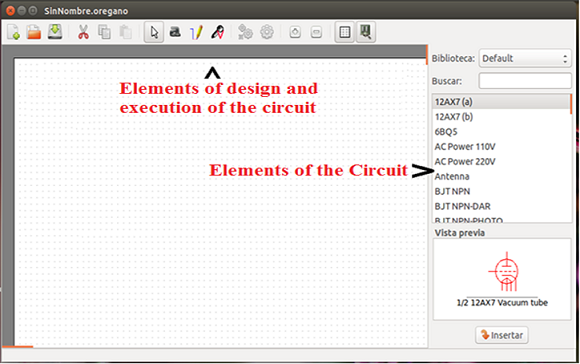Zoom in on the schematic
Image resolution: width=580 pixels, height=364 pixels.
[295, 32]
